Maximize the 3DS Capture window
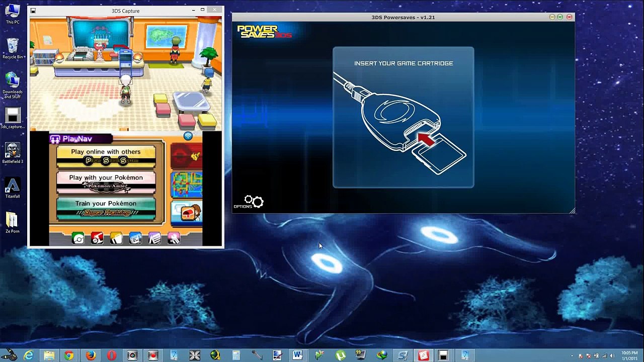The width and height of the screenshot is (644, 362). pyautogui.click(x=203, y=10)
